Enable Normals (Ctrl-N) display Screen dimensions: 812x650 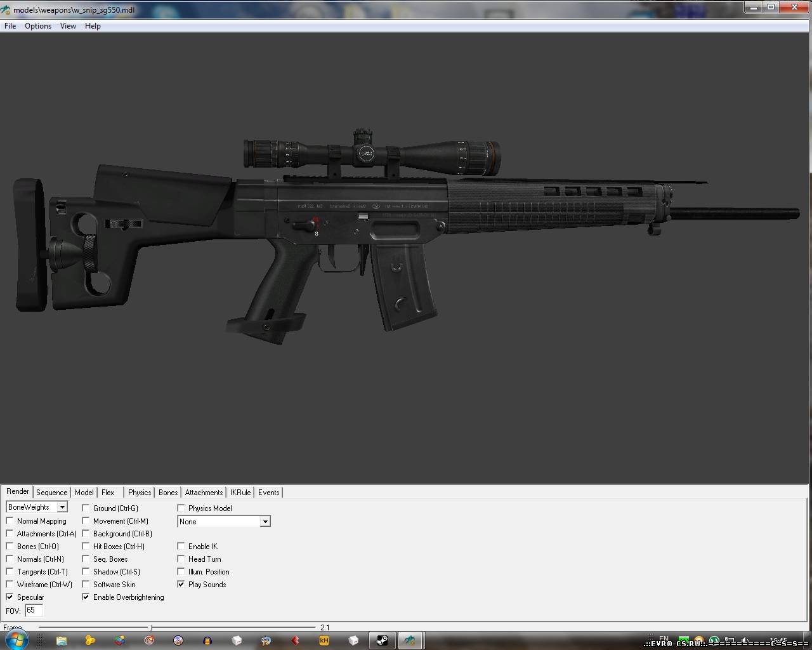pyautogui.click(x=10, y=559)
